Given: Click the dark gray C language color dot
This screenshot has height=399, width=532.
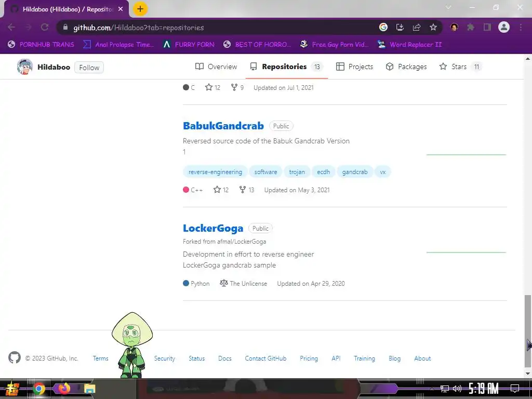Looking at the screenshot, I should coord(186,87).
